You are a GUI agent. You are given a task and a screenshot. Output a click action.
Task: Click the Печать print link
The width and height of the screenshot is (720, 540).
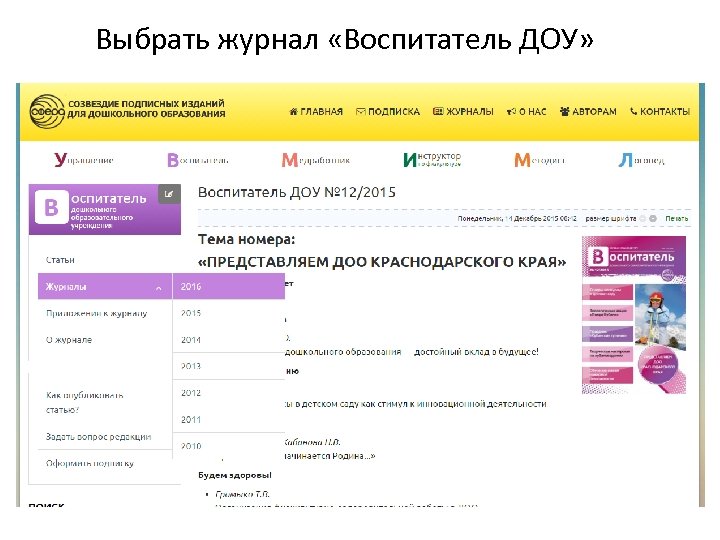click(677, 219)
